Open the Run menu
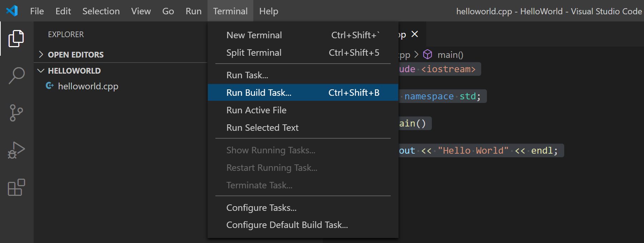Image resolution: width=644 pixels, height=243 pixels. click(193, 11)
